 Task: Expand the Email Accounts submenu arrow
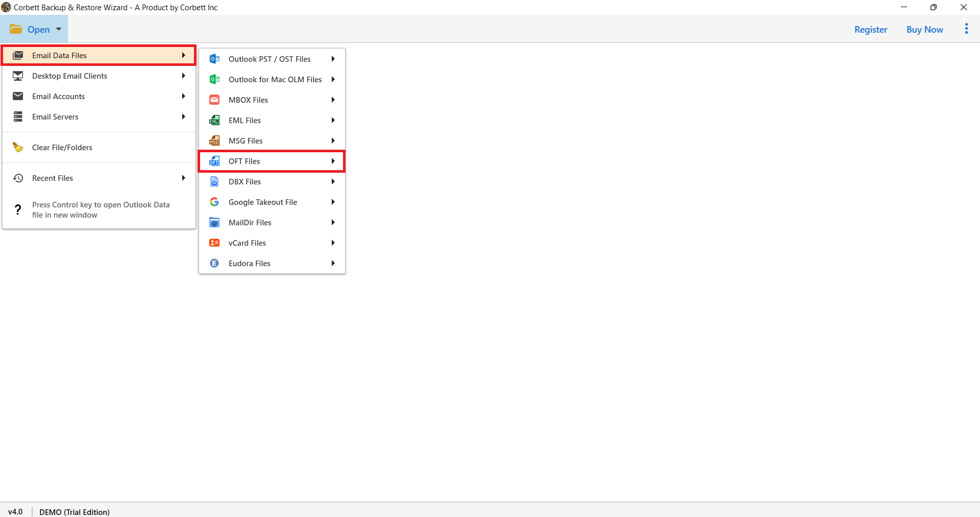(x=183, y=96)
